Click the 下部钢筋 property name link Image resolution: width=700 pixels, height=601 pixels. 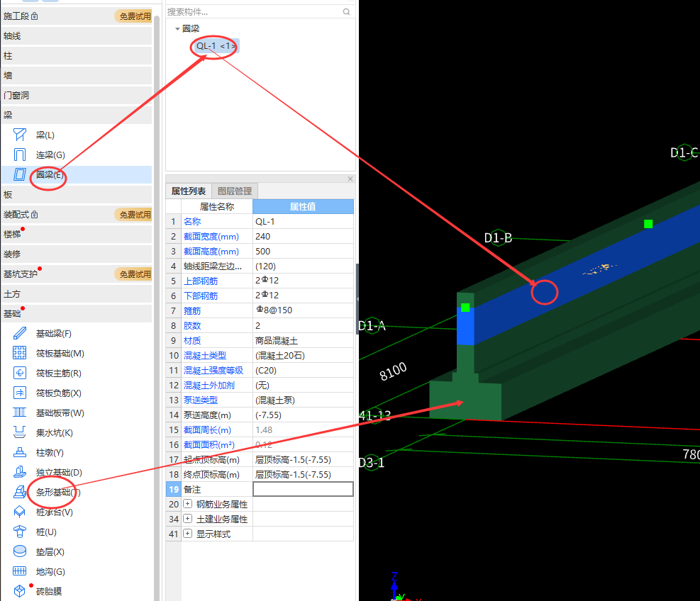(x=201, y=296)
